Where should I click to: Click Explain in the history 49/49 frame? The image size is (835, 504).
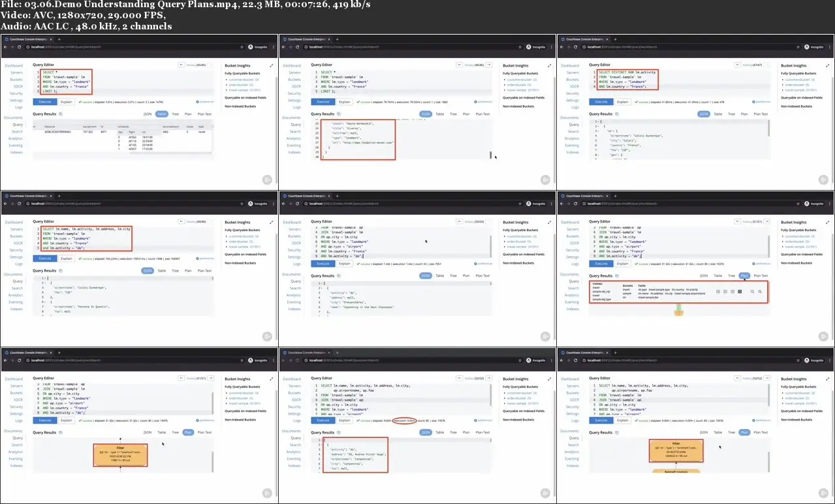point(67,259)
